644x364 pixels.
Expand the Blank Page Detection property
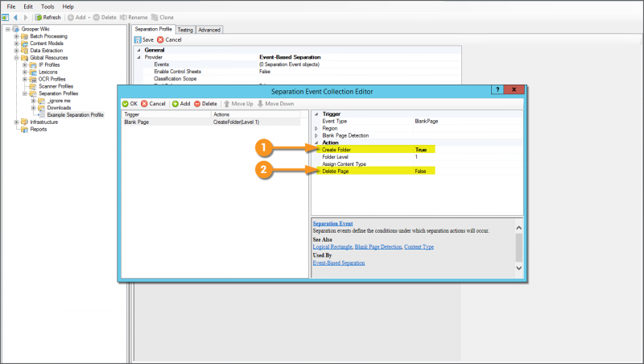point(316,135)
